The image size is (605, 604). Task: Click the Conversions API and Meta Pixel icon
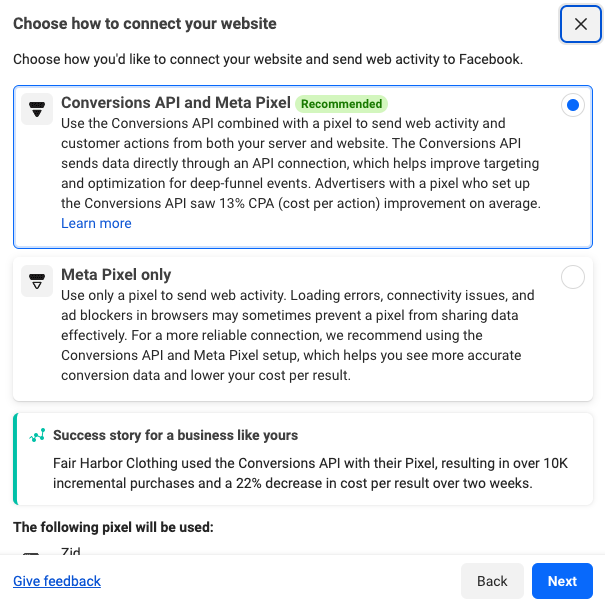[x=37, y=109]
